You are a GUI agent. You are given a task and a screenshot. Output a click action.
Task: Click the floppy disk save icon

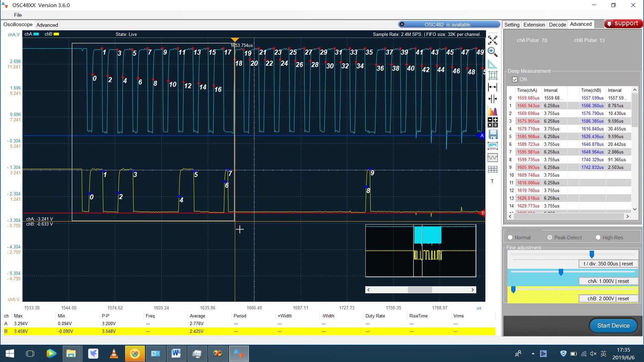(492, 134)
